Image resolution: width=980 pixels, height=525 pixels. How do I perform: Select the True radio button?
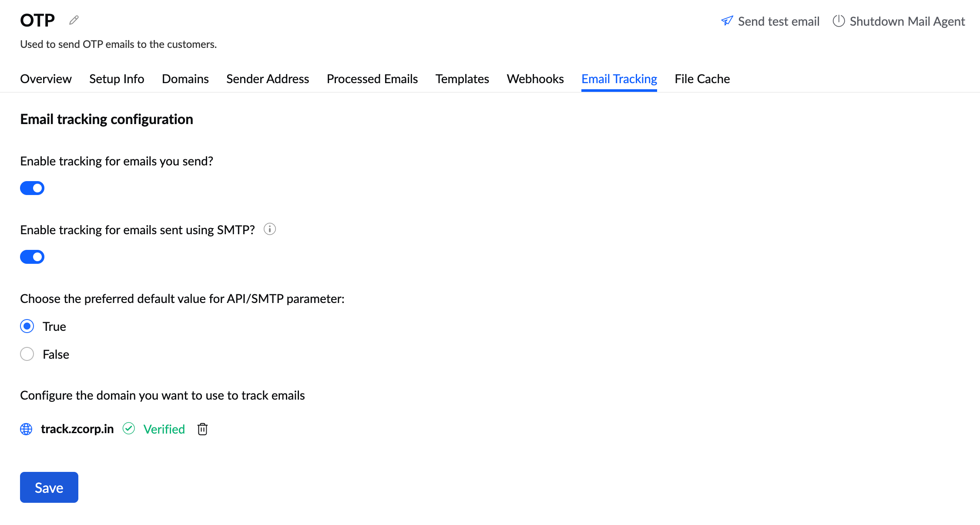click(x=27, y=326)
